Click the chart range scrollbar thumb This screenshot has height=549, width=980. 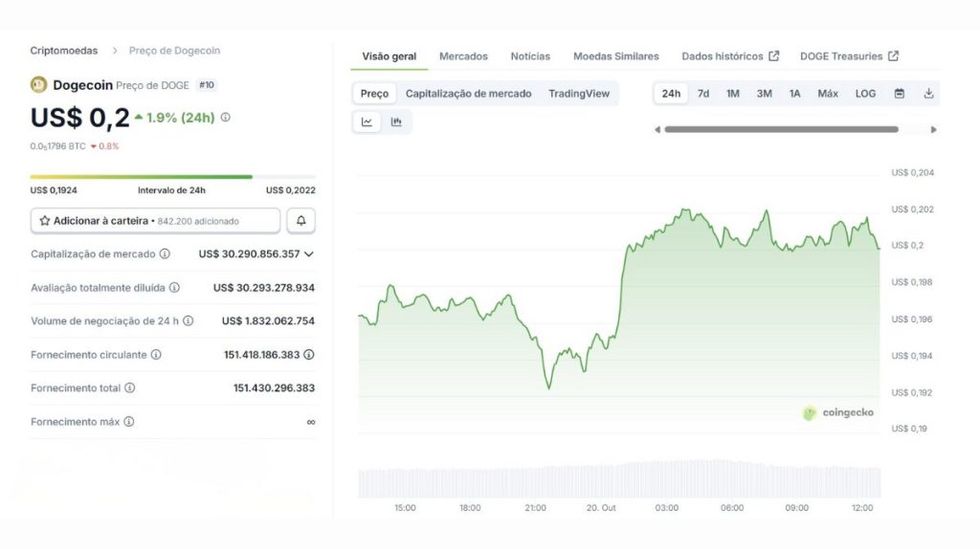click(x=781, y=130)
